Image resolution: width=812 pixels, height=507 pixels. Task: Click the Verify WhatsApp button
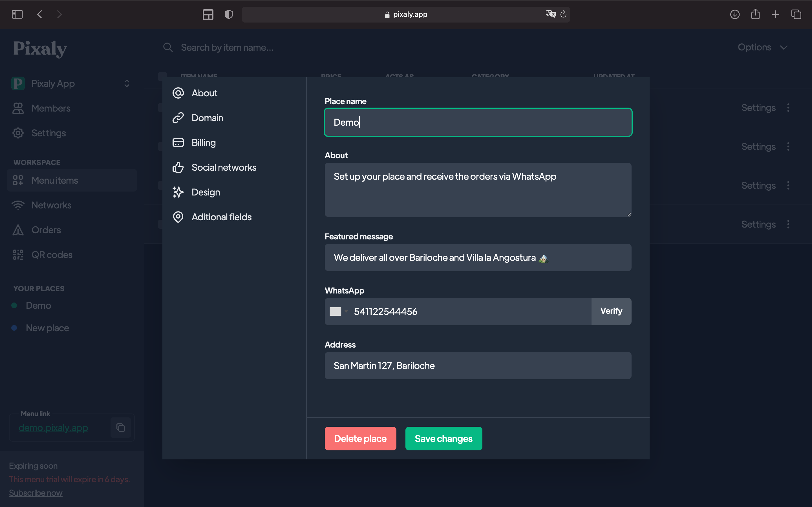pos(611,311)
